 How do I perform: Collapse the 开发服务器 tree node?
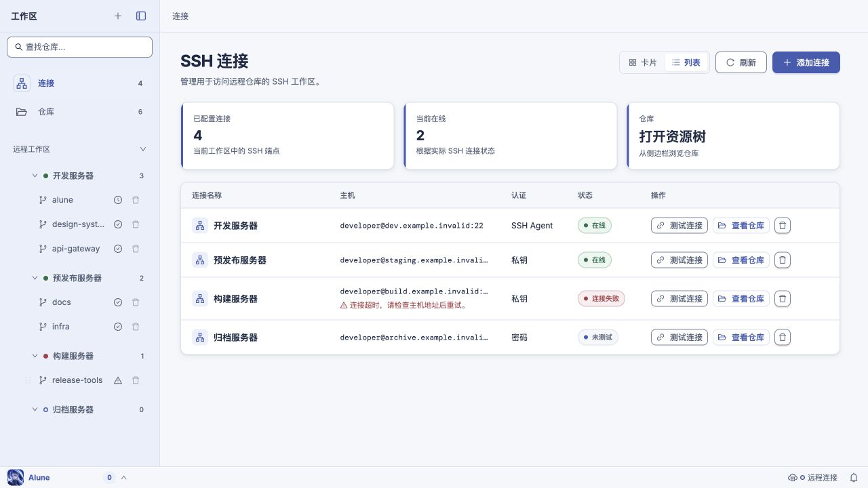[35, 176]
